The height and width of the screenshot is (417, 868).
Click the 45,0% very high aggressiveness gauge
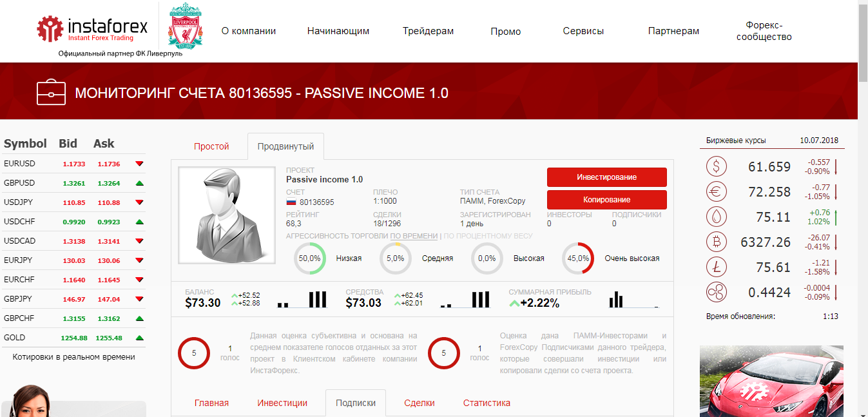click(x=578, y=258)
